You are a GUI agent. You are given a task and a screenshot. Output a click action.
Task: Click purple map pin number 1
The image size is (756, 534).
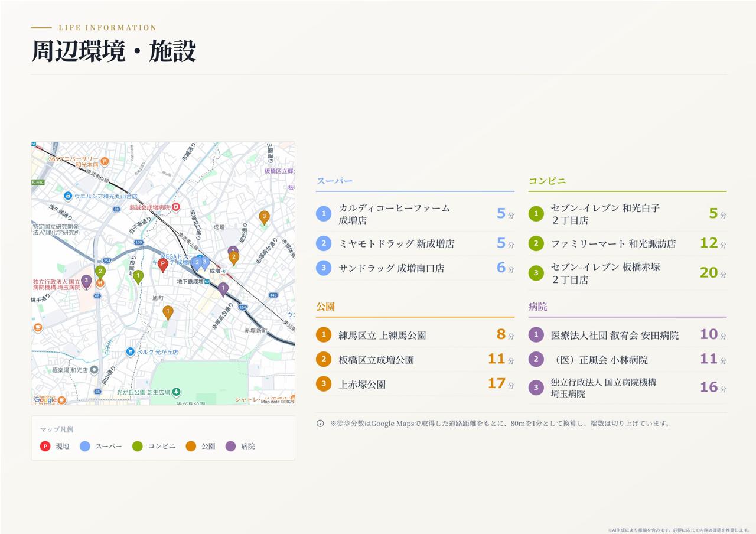click(x=223, y=288)
